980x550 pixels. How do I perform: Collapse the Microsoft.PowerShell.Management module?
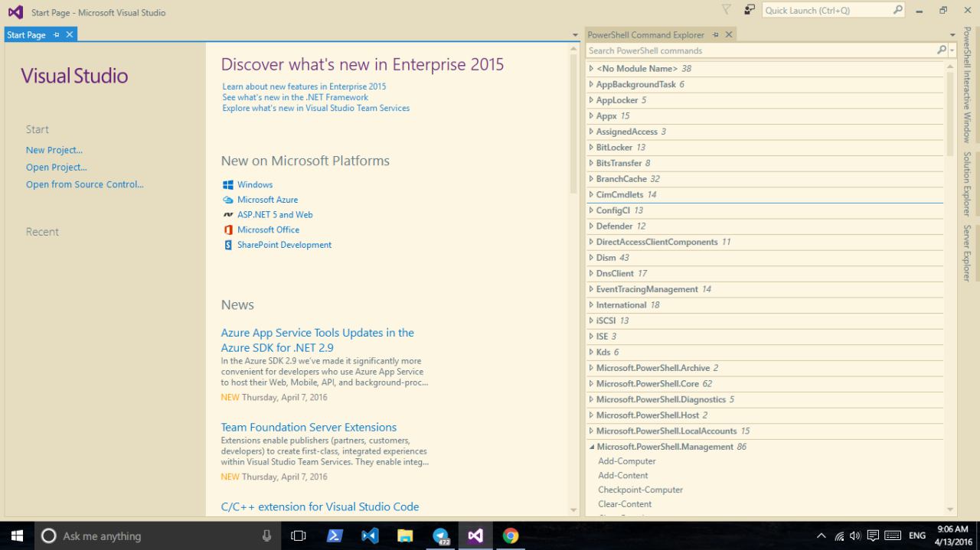tap(591, 447)
